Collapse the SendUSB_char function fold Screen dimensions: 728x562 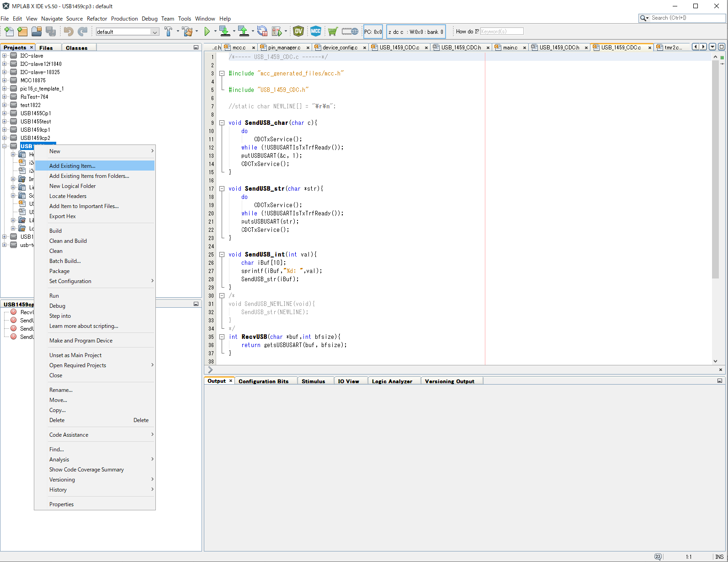point(222,123)
